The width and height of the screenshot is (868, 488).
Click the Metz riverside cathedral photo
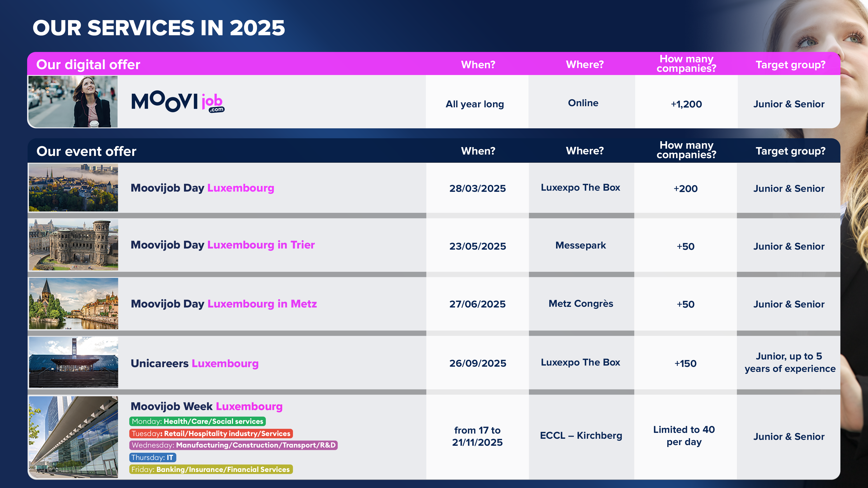[73, 303]
